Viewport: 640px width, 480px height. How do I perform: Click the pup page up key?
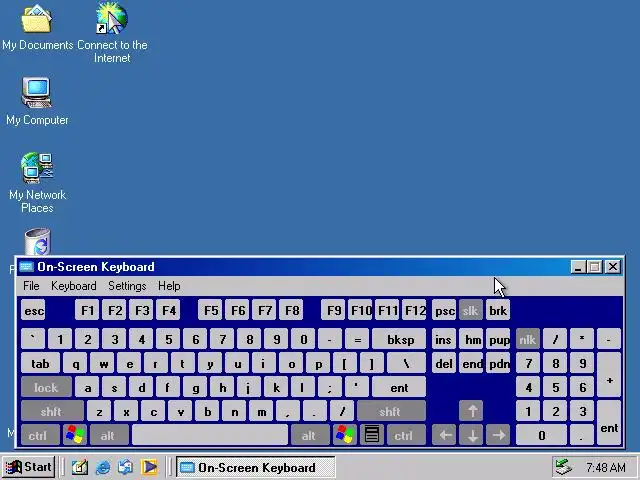click(498, 339)
